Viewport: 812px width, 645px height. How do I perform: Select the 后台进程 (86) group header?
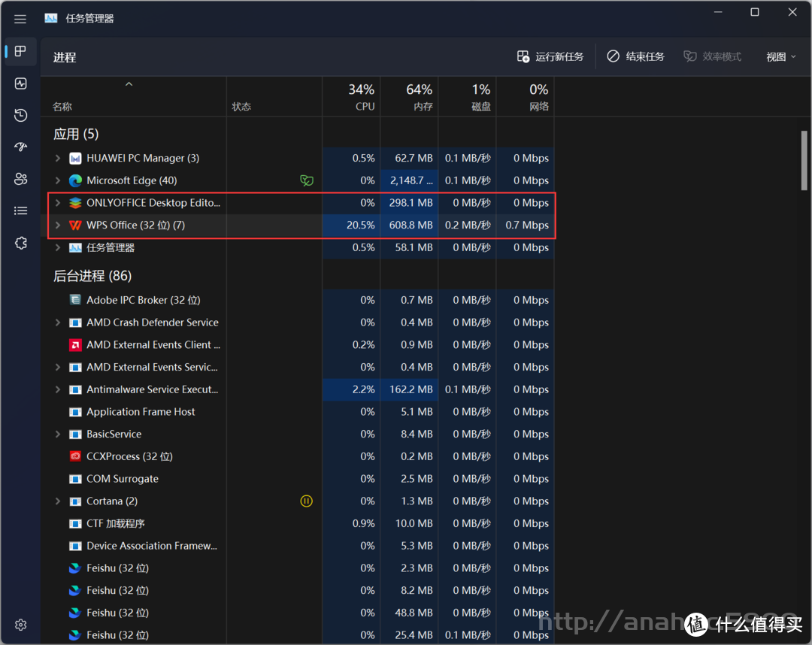point(92,276)
